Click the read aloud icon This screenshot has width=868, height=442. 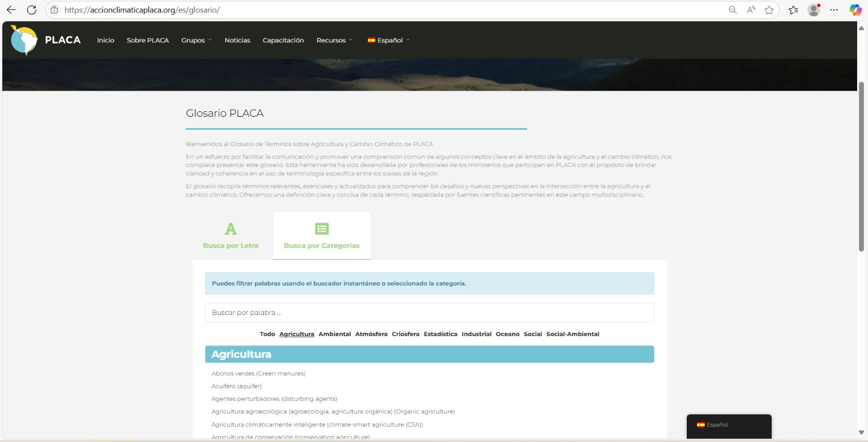[751, 10]
